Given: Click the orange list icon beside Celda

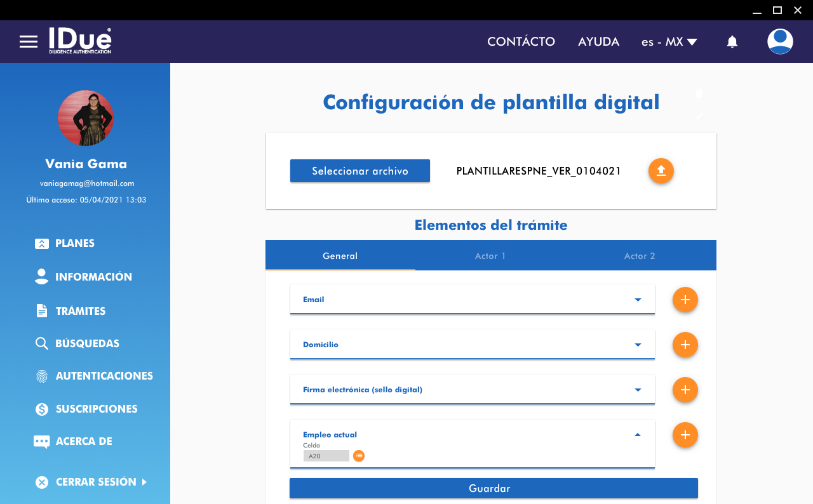Looking at the screenshot, I should tap(359, 456).
